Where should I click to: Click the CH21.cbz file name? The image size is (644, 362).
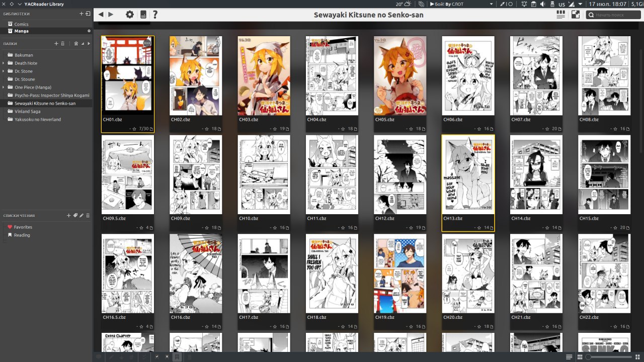tap(521, 318)
